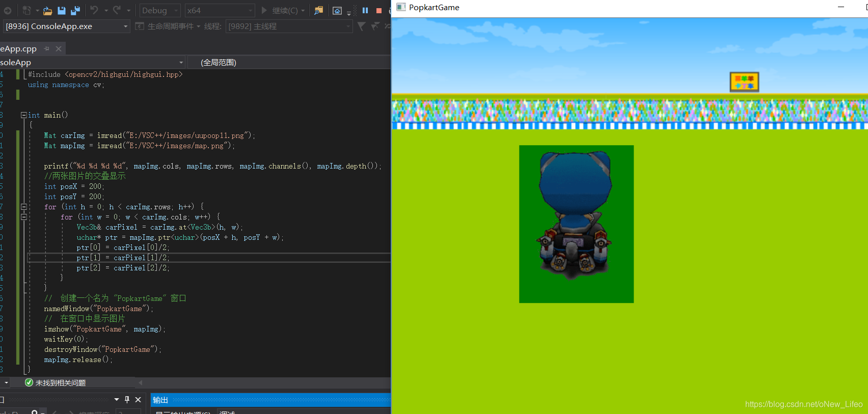Open the zoom level dropdown below editor

pyautogui.click(x=6, y=382)
